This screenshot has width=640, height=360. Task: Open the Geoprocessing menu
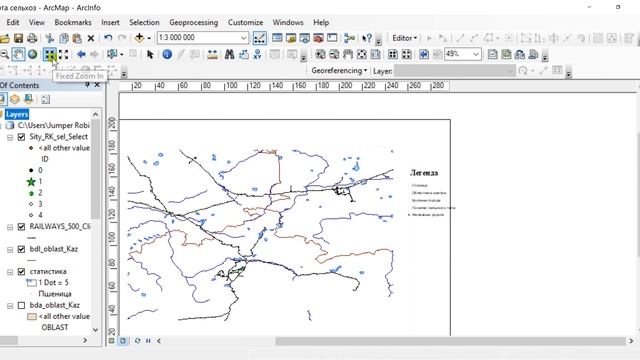tap(193, 22)
